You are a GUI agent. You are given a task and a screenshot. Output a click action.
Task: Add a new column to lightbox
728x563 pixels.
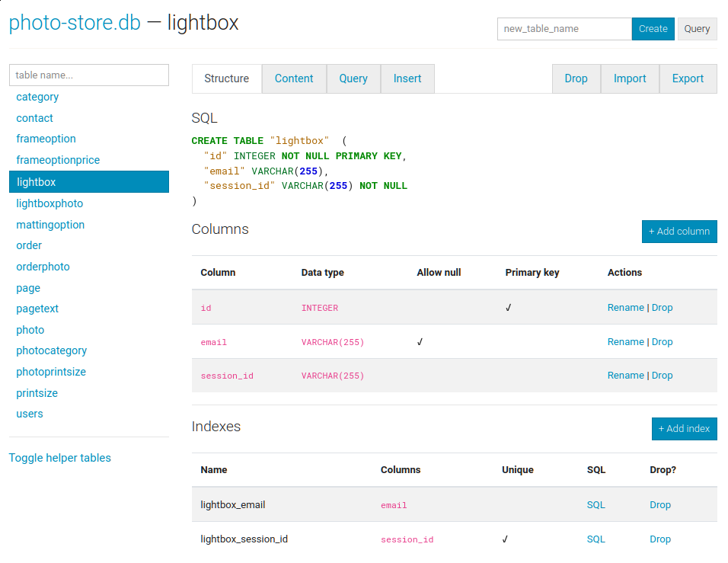679,232
